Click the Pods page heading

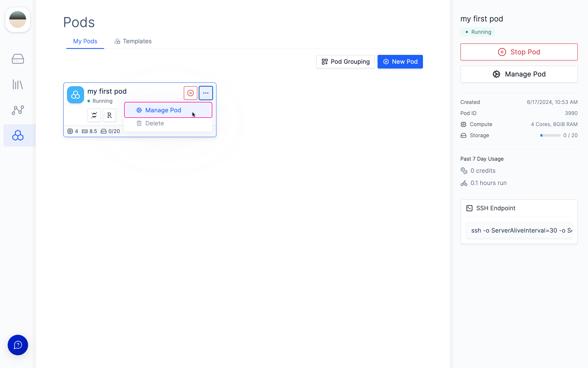click(79, 22)
